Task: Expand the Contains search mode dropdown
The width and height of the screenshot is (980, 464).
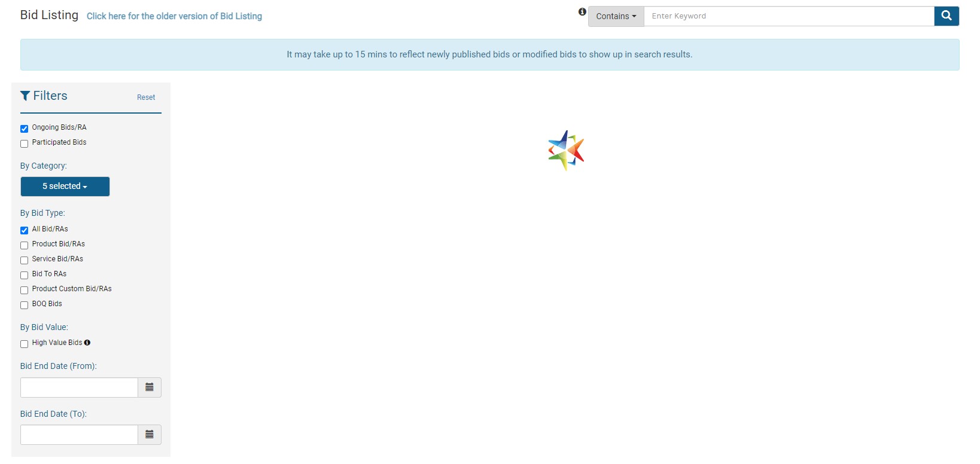Action: [616, 16]
